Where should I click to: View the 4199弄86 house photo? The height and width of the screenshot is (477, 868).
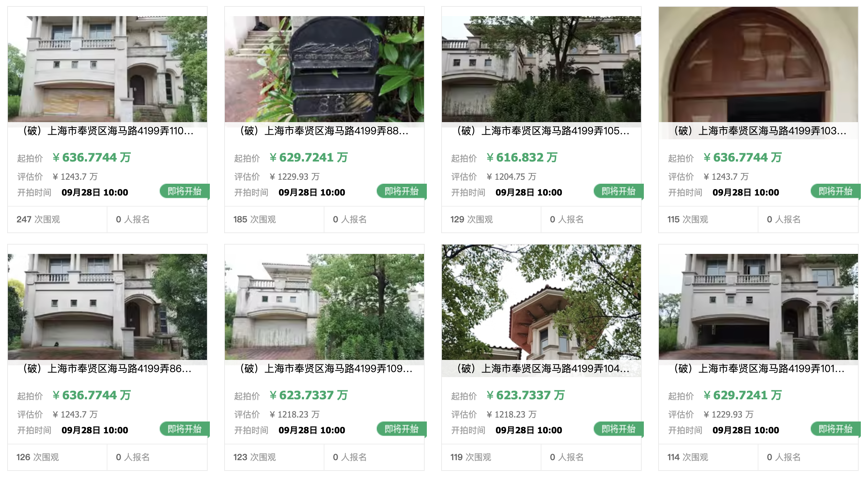tap(107, 307)
